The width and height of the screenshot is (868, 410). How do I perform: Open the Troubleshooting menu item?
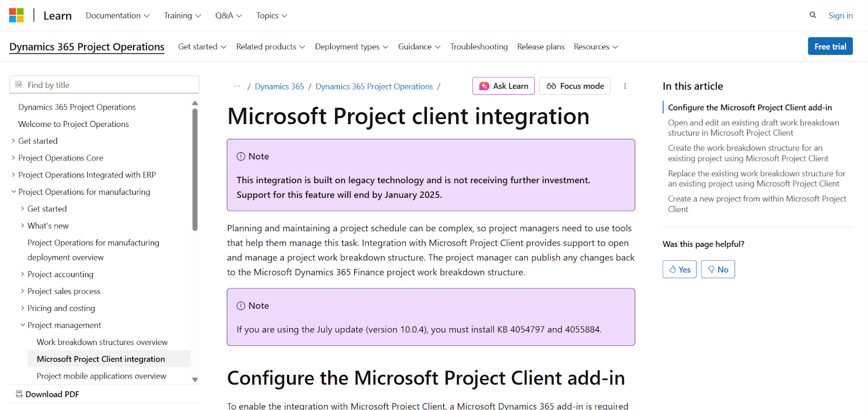[x=479, y=47]
